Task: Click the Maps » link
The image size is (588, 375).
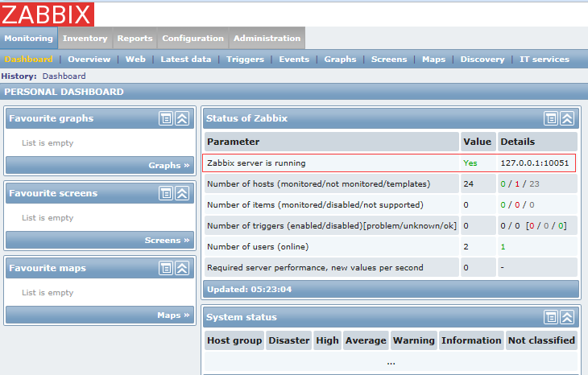Action: coord(173,315)
